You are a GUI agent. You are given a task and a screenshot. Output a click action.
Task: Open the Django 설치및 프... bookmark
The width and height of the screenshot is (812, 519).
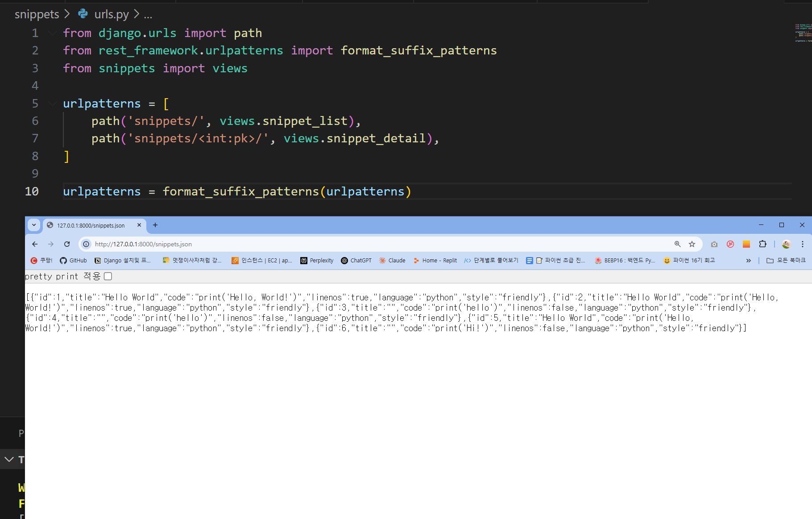[123, 261]
